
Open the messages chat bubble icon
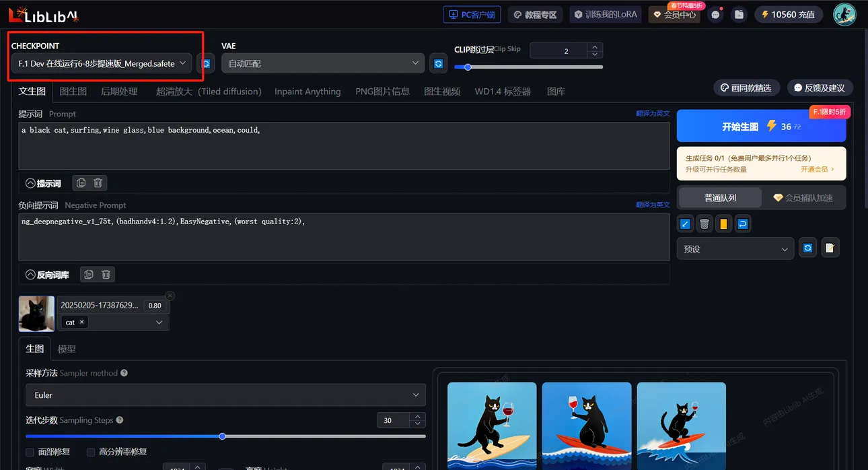pos(715,14)
